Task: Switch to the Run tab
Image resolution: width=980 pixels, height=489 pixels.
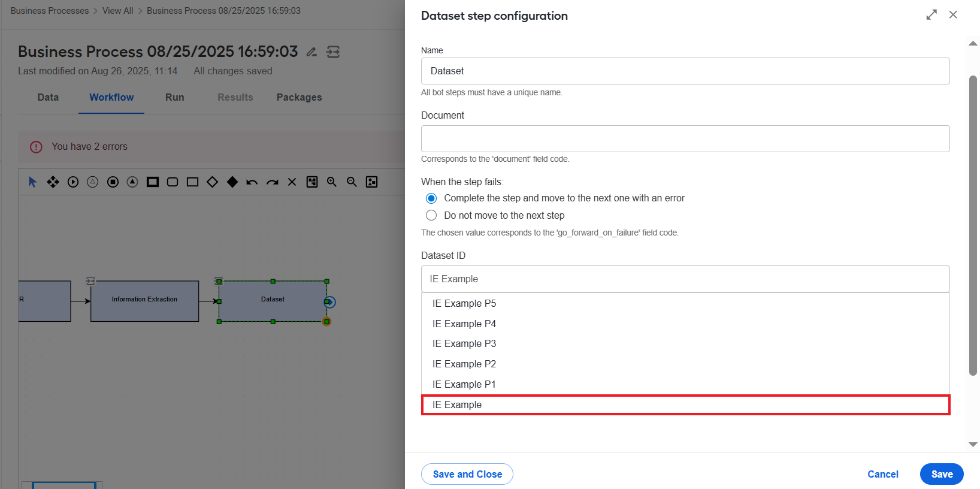Action: pos(175,98)
